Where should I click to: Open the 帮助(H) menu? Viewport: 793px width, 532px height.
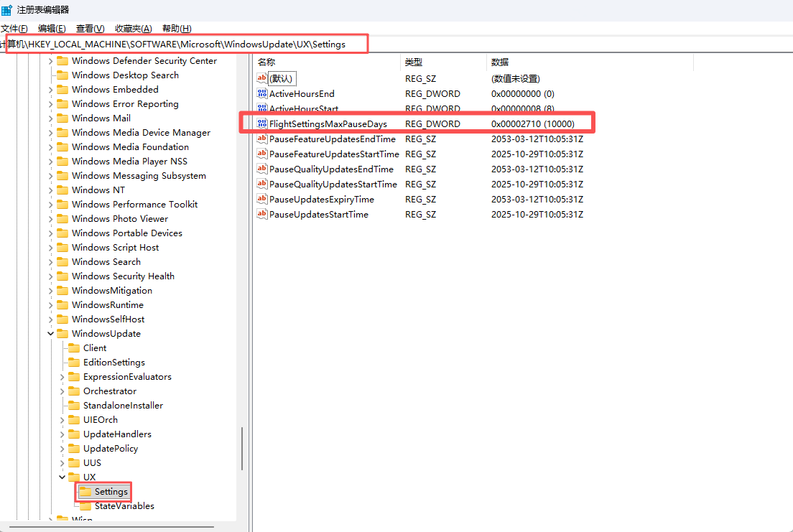177,28
